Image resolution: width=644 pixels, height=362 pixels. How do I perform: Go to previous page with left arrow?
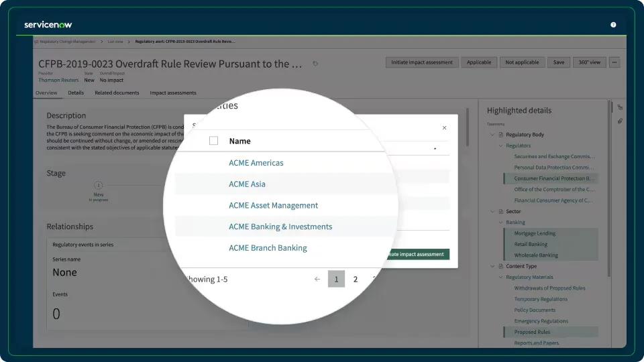pos(317,279)
